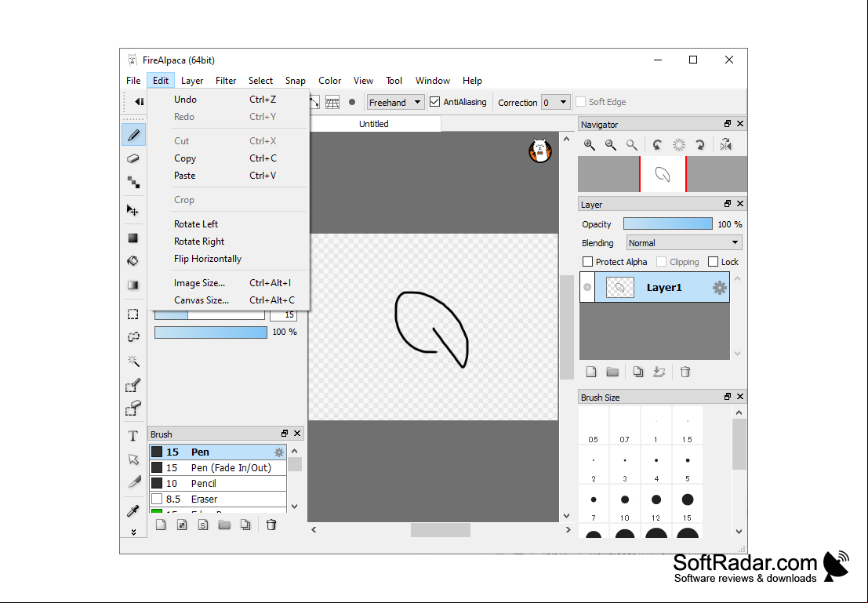
Task: Select the Lasso selection tool
Action: point(133,337)
